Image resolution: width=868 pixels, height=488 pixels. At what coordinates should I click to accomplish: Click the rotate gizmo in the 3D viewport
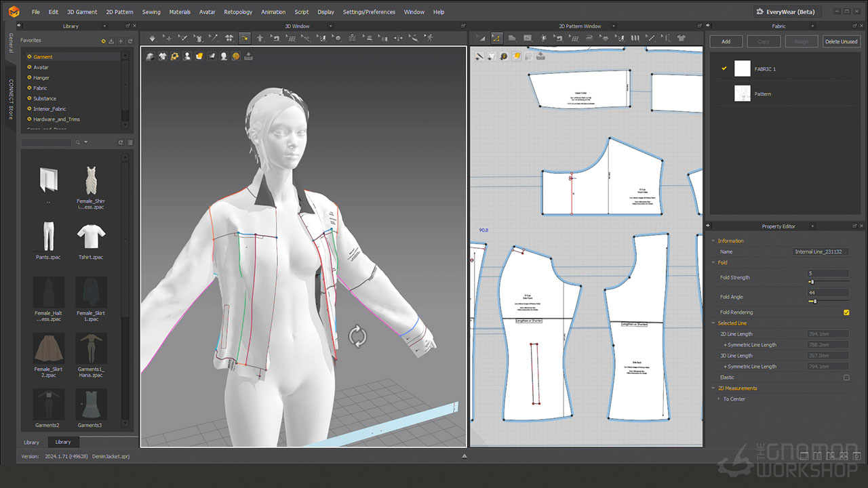click(357, 336)
